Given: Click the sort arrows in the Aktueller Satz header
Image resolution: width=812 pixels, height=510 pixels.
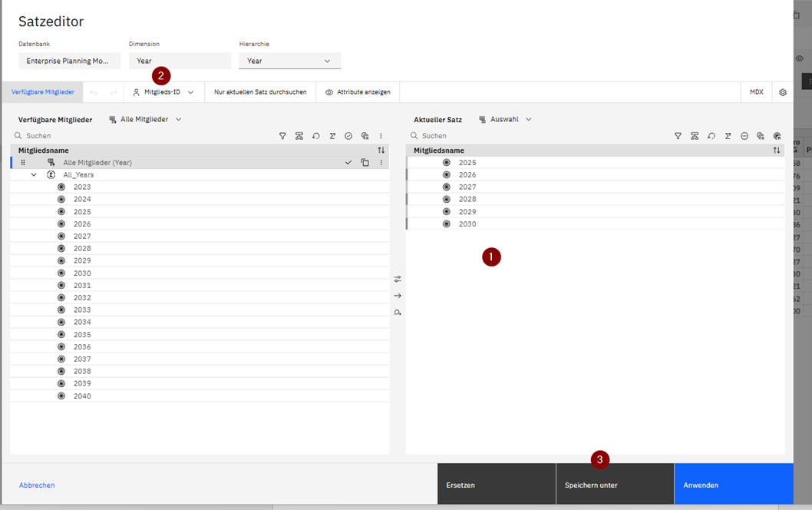Looking at the screenshot, I should pos(777,151).
